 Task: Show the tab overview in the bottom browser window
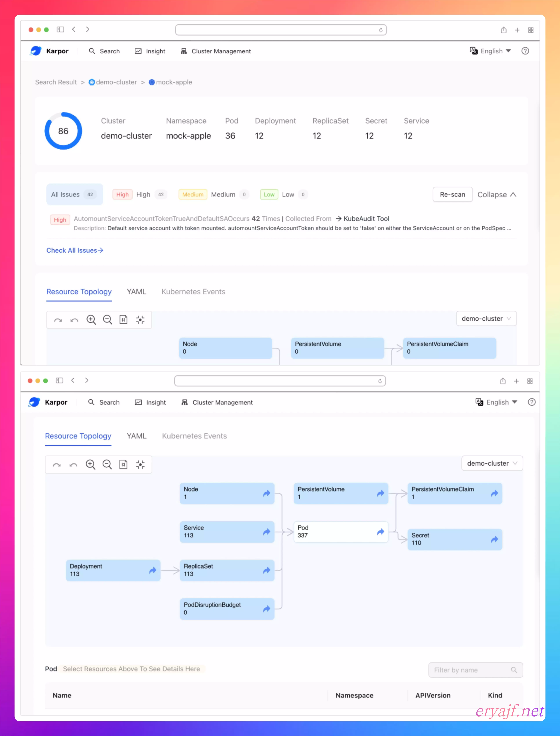(x=530, y=381)
